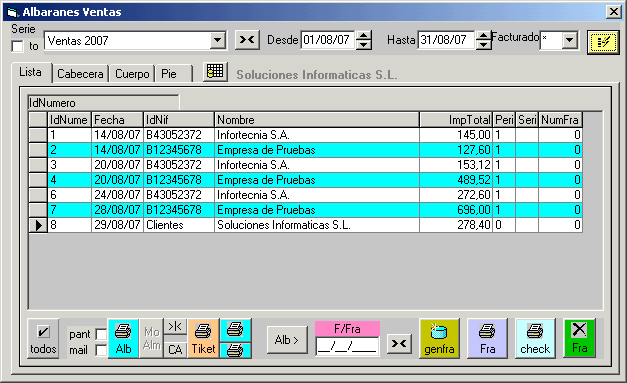Click the yellow genfra generate invoice button
This screenshot has width=627, height=383.
pos(439,338)
